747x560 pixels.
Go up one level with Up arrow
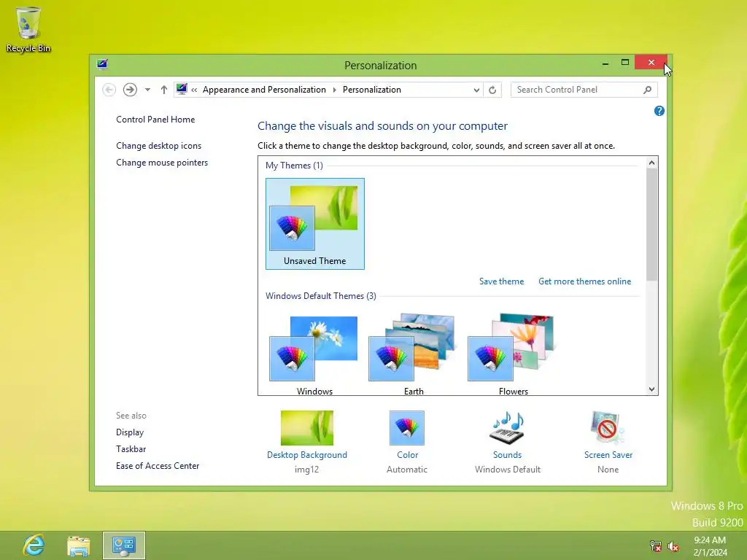click(164, 90)
